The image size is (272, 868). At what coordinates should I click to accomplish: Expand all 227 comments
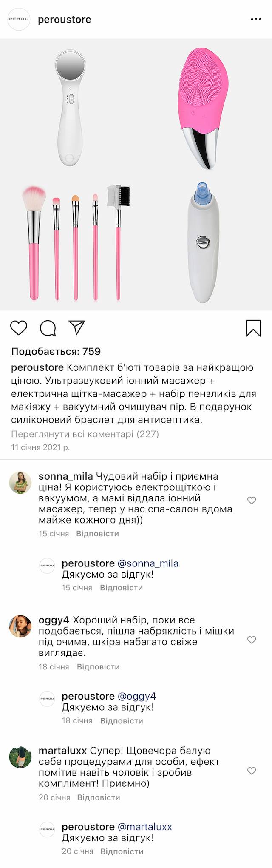tap(85, 434)
